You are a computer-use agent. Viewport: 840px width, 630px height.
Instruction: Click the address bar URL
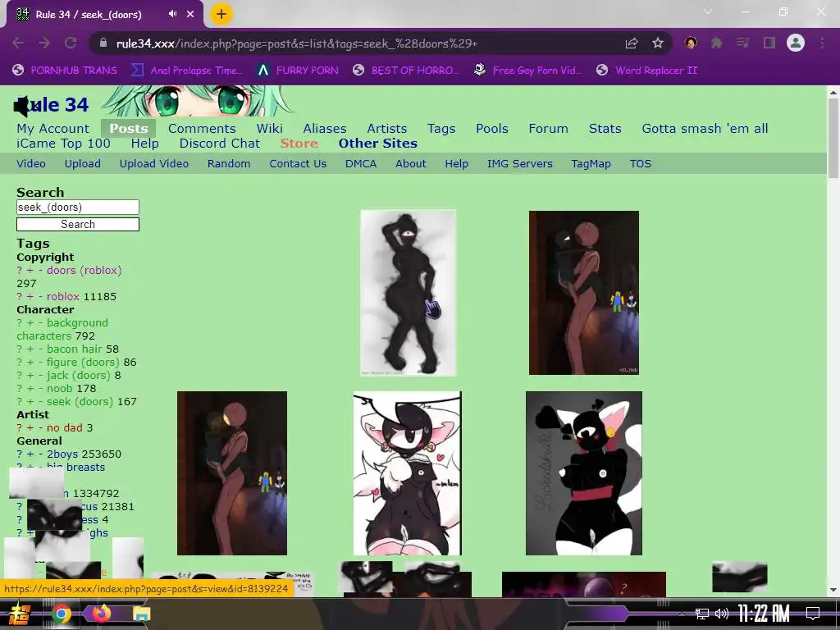point(297,43)
